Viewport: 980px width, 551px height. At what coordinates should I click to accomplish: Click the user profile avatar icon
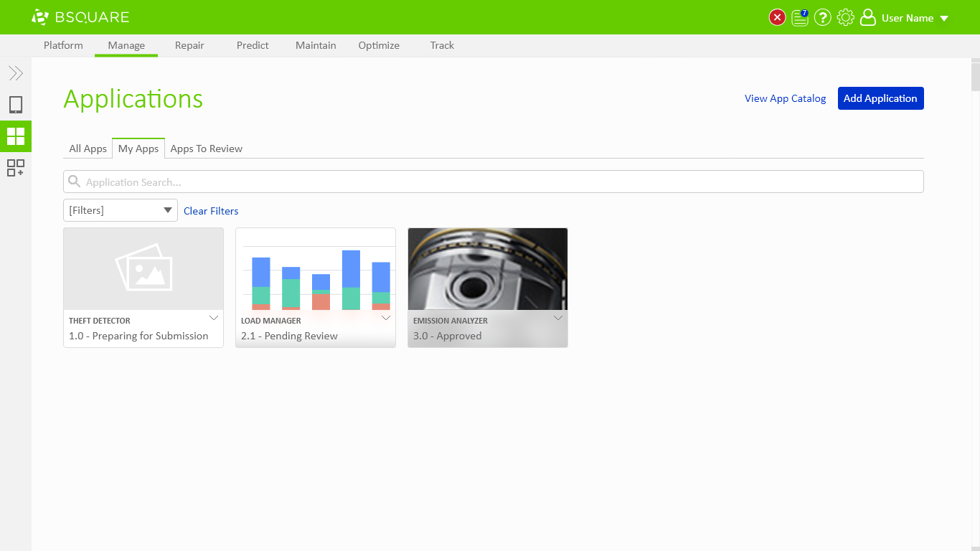coord(868,18)
